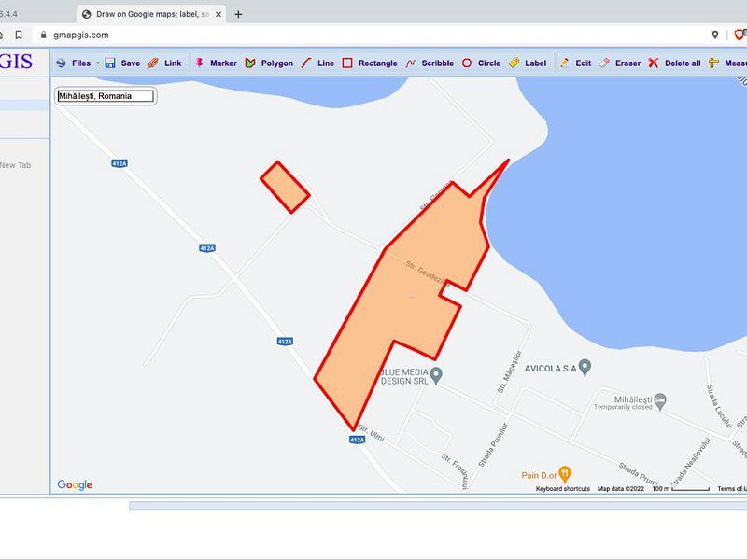Viewport: 747px width, 560px height.
Task: Open a new browser tab
Action: point(238,14)
